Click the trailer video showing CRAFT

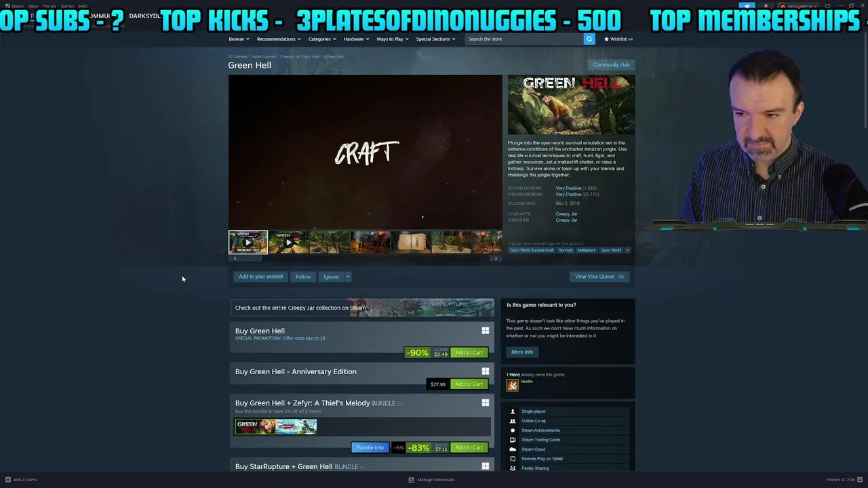(x=366, y=152)
